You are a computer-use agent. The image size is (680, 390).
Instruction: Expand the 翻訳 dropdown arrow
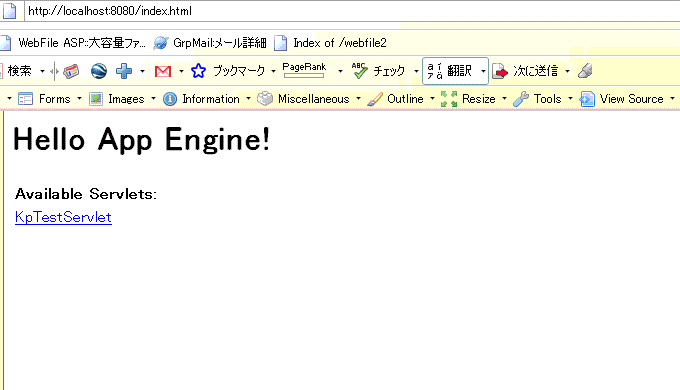pos(483,71)
